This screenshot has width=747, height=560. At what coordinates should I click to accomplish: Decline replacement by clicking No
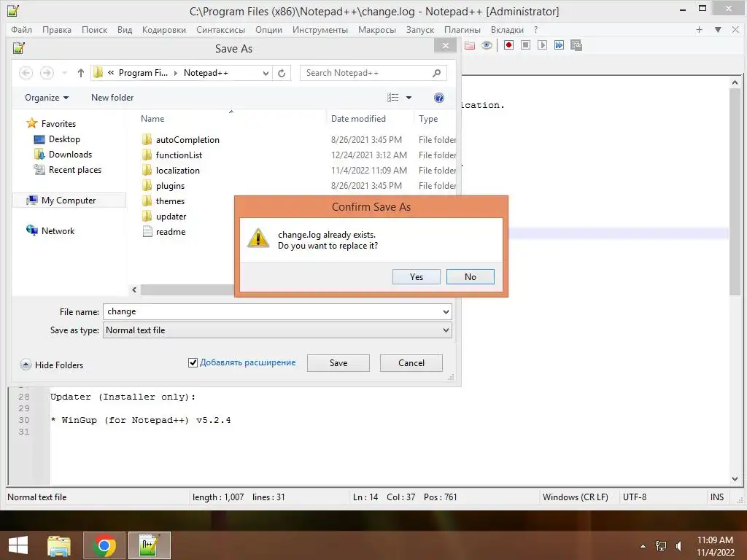click(x=471, y=276)
